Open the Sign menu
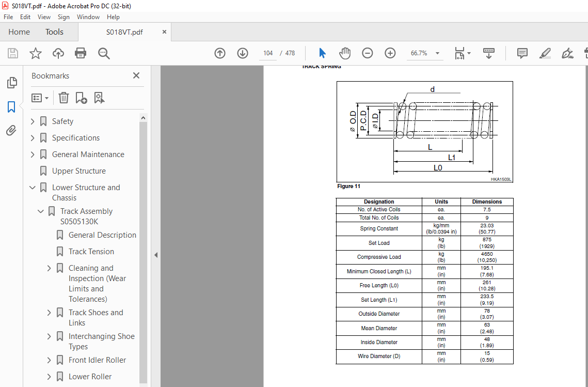The width and height of the screenshot is (588, 387). coord(63,17)
